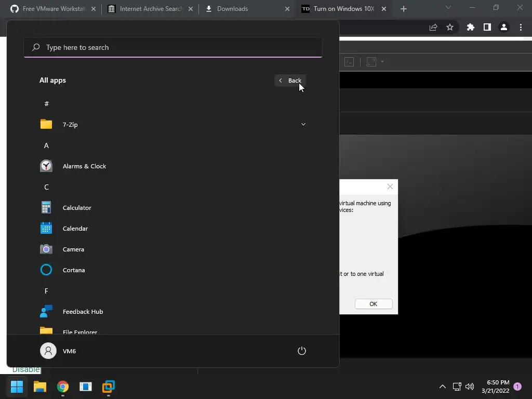Jump to letter A section header
The image size is (532, 399).
click(x=46, y=145)
